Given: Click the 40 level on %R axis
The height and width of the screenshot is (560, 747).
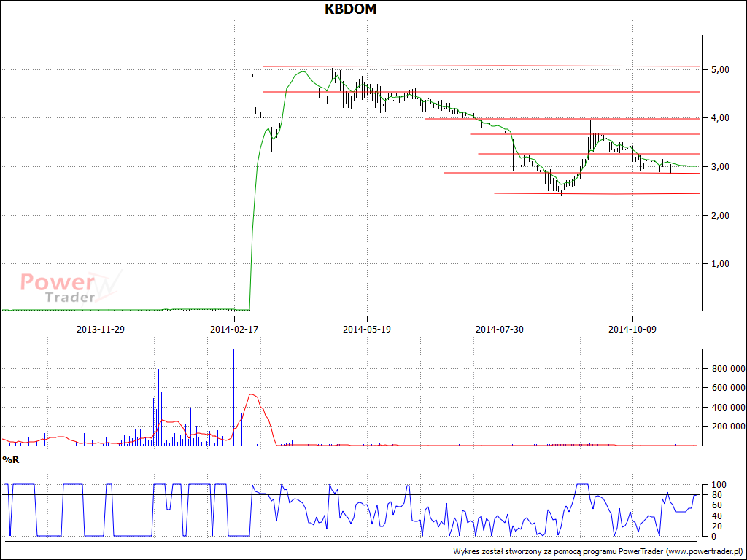Looking at the screenshot, I should tap(719, 516).
